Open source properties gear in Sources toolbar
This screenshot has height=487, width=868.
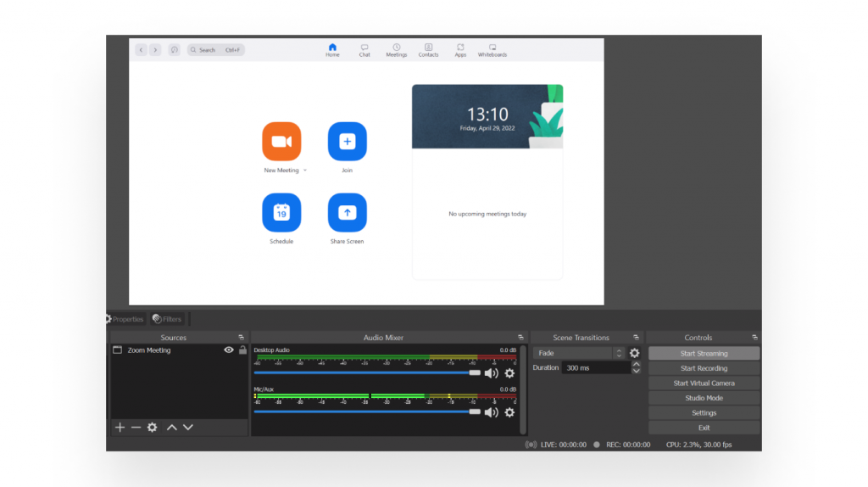click(x=153, y=427)
